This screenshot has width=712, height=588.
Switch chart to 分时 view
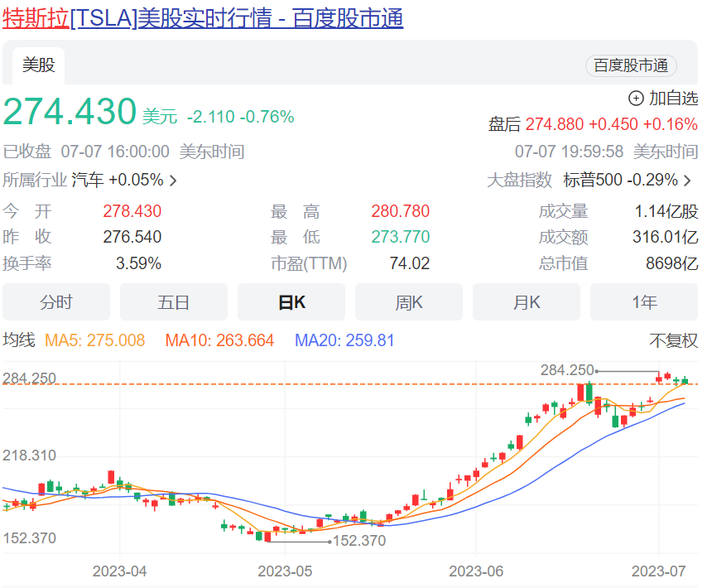[56, 302]
